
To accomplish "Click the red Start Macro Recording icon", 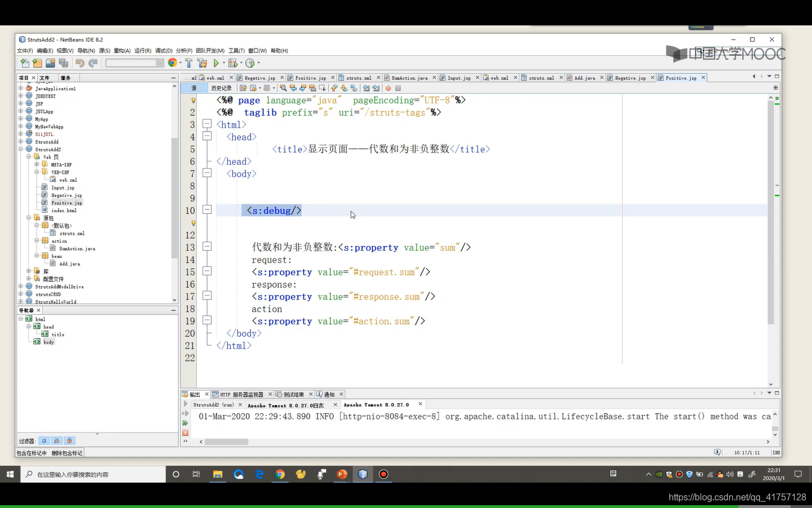I will click(388, 88).
